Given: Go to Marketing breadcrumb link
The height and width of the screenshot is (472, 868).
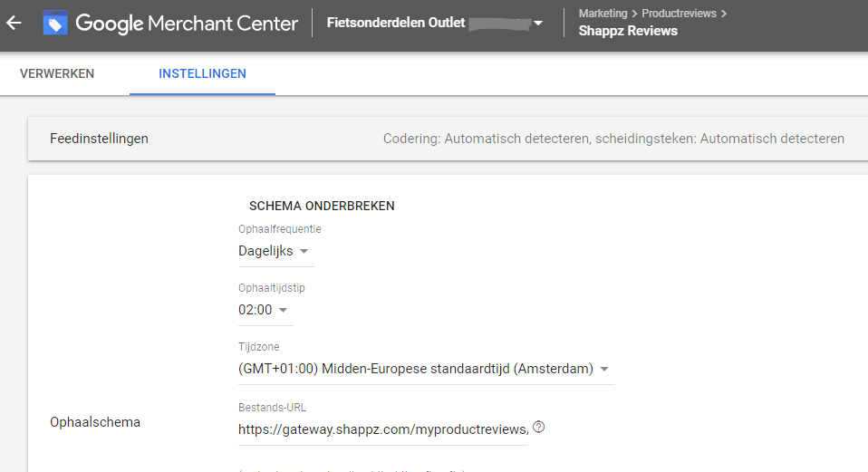Looking at the screenshot, I should [603, 14].
